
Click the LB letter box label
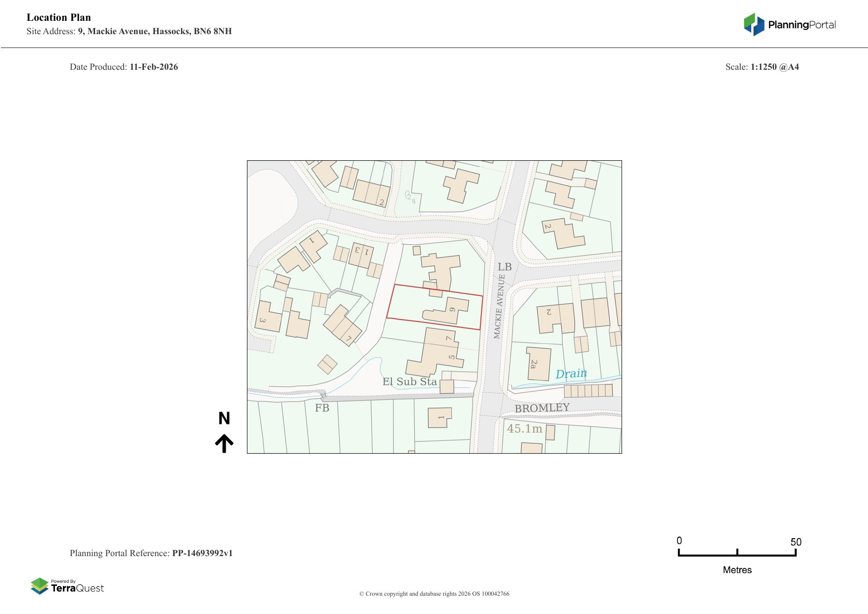pyautogui.click(x=504, y=267)
